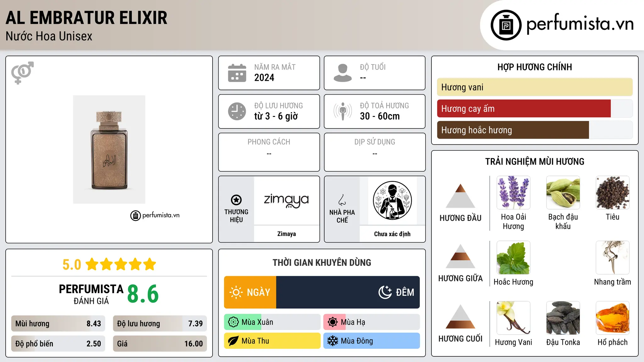Screen dimensions: 644x362
Task: Click the brown Hương hoắc hương accord bar
Action: [x=513, y=130]
